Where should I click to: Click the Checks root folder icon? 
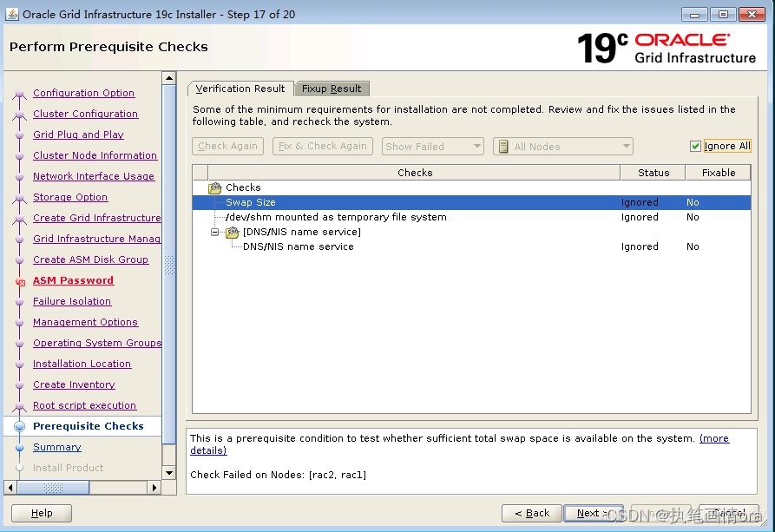click(x=215, y=187)
